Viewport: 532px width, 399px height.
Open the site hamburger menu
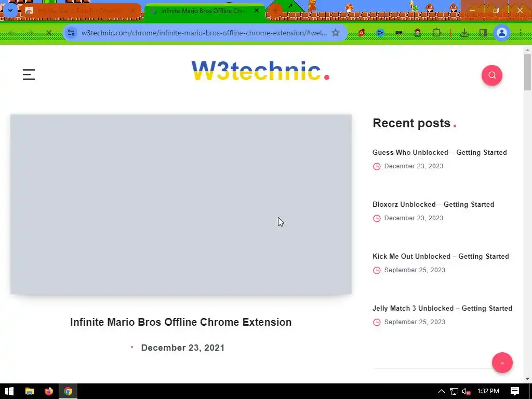click(x=29, y=75)
